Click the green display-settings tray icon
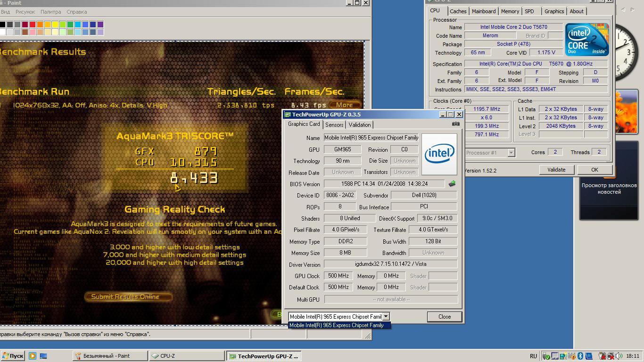 point(563,356)
